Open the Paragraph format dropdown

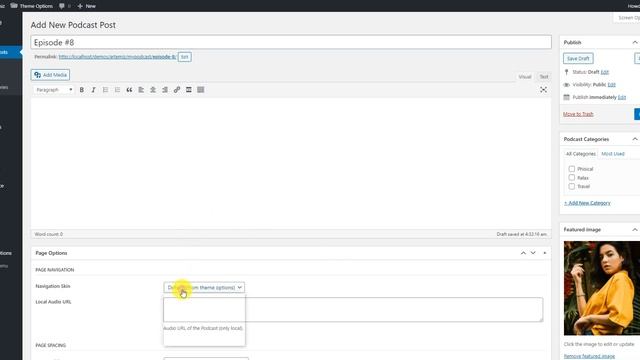[54, 90]
